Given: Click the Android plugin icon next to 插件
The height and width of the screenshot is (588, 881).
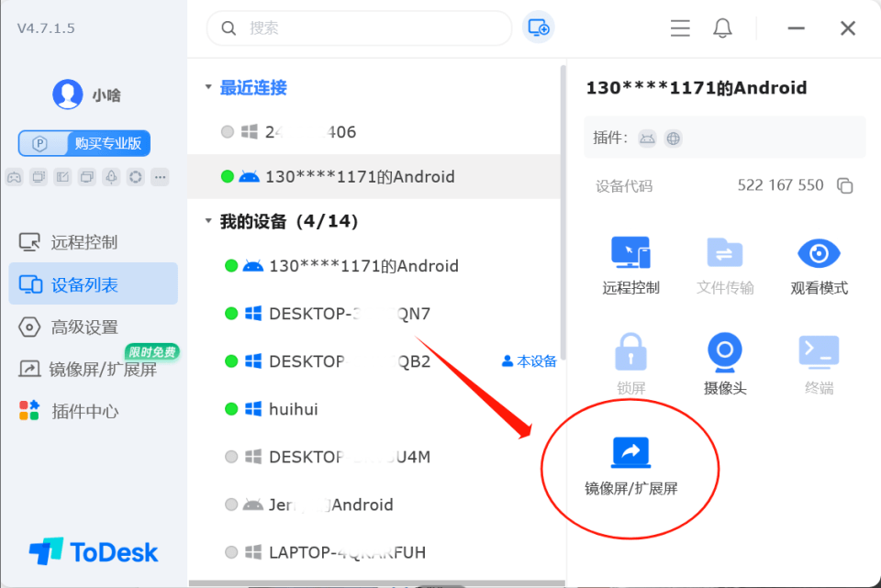Looking at the screenshot, I should [x=647, y=139].
